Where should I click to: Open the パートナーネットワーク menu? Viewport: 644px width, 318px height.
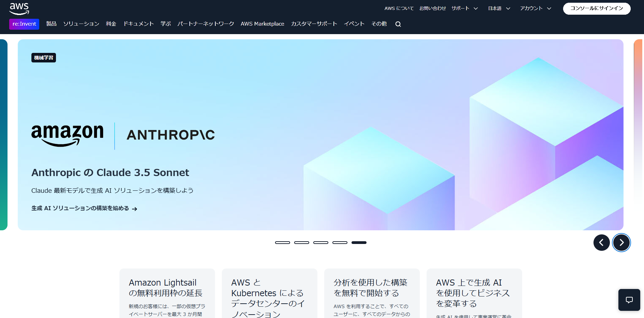pos(206,24)
